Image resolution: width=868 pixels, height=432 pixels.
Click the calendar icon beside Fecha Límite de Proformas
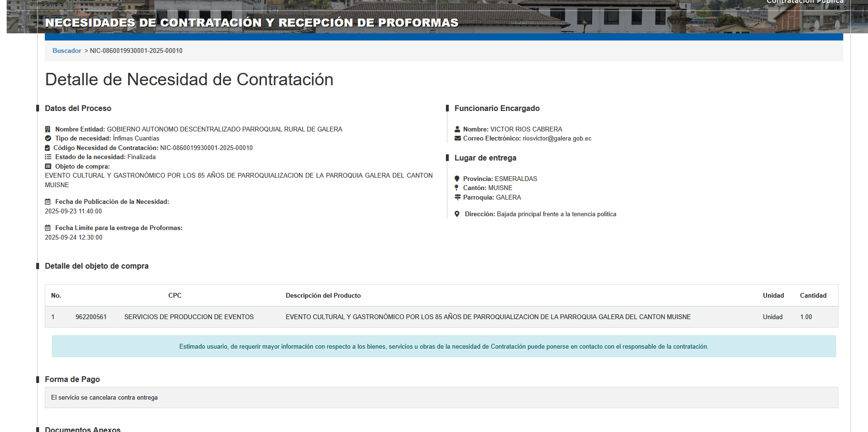48,228
